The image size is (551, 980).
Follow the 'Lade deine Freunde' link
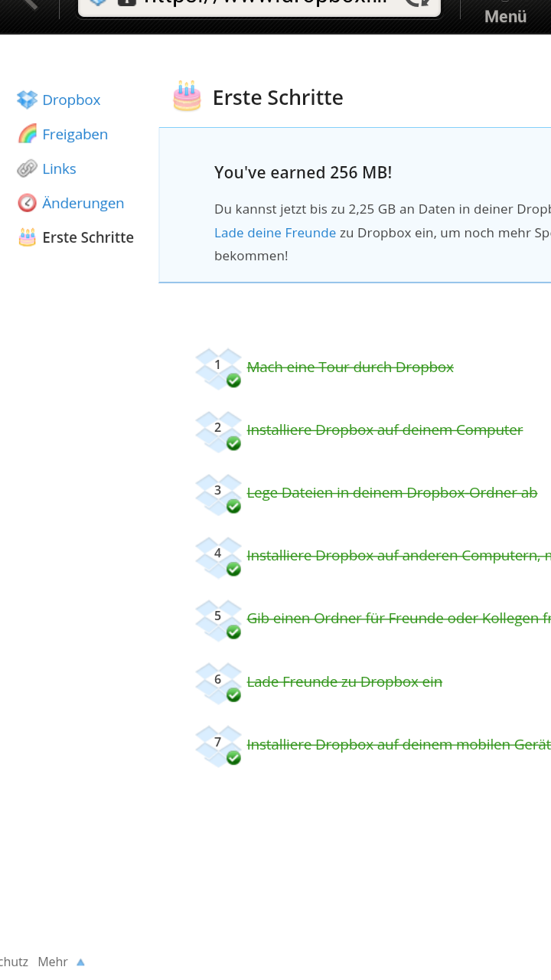click(x=275, y=233)
